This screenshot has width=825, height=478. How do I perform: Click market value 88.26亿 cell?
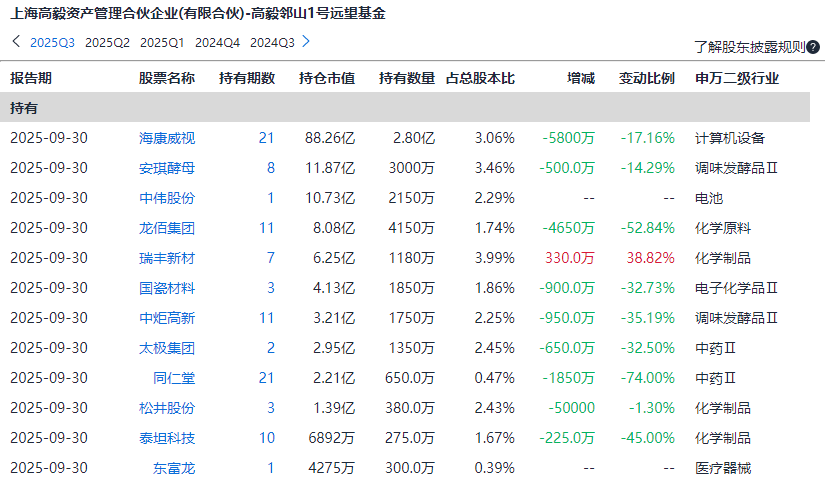pos(330,138)
